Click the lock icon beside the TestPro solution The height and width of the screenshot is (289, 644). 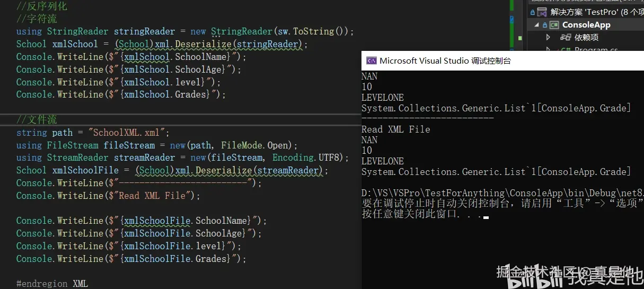coord(532,12)
